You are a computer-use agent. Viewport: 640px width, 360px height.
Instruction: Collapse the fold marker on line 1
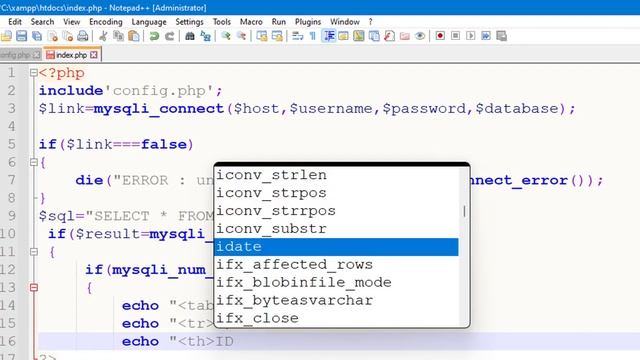tap(34, 73)
